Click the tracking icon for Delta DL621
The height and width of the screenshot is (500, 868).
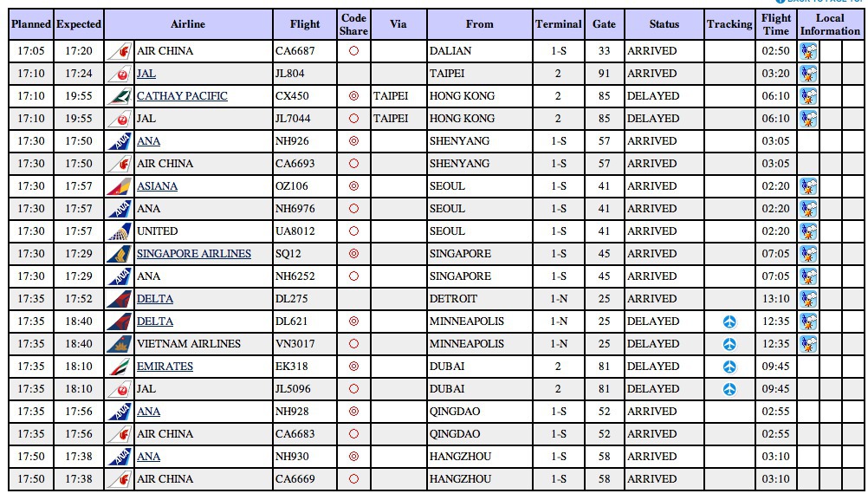(729, 321)
